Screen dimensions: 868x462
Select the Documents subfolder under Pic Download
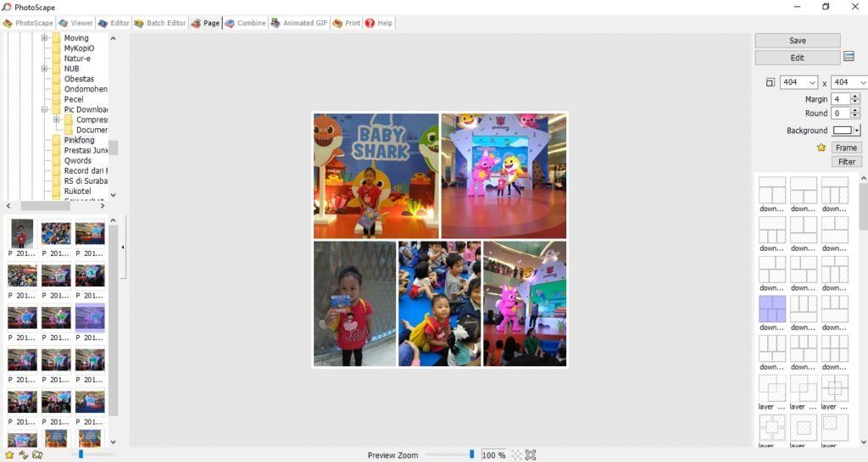(92, 130)
